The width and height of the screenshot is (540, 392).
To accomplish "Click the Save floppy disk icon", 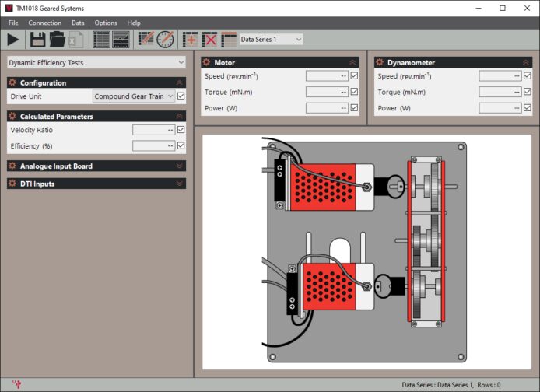I will [x=37, y=40].
